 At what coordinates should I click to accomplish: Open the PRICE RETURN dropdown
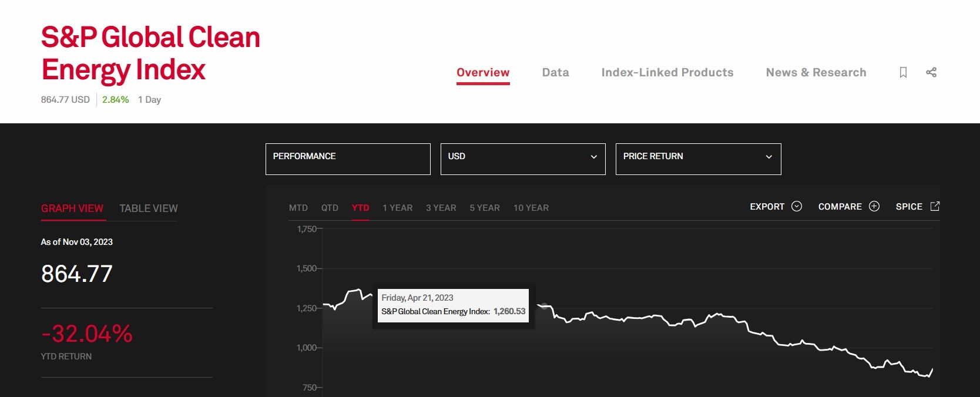click(x=698, y=159)
